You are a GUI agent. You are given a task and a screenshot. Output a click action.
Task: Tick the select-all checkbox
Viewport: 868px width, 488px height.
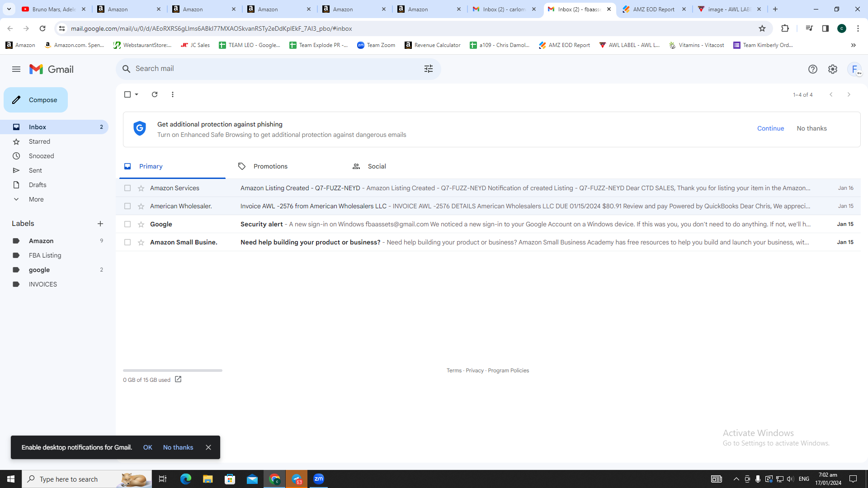point(127,94)
